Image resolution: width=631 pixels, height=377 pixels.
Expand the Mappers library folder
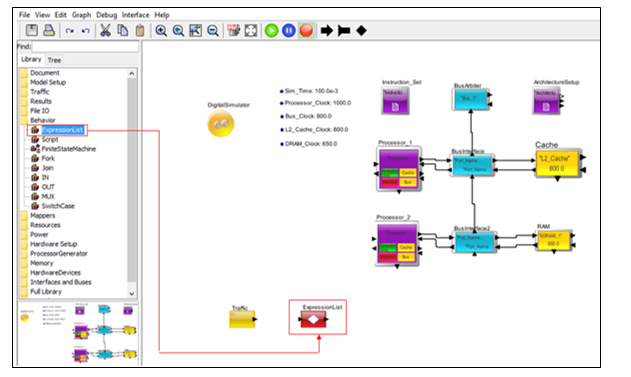(x=43, y=215)
